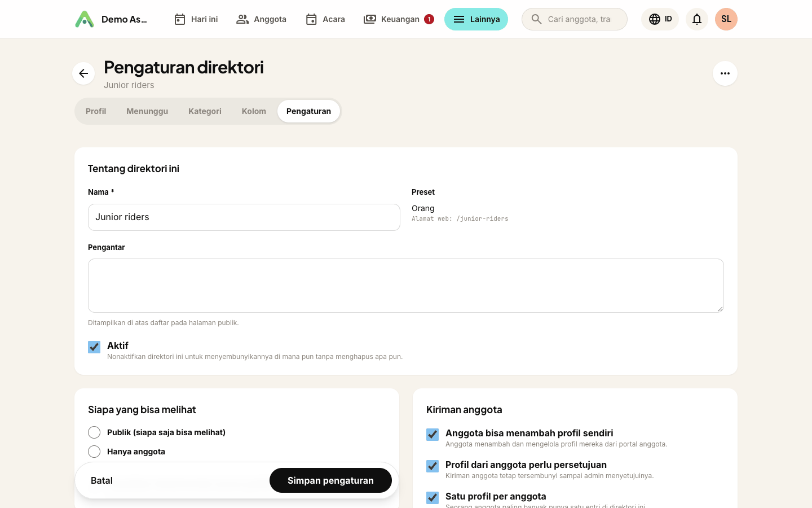The height and width of the screenshot is (508, 812).
Task: Open the Acara section
Action: (325, 19)
